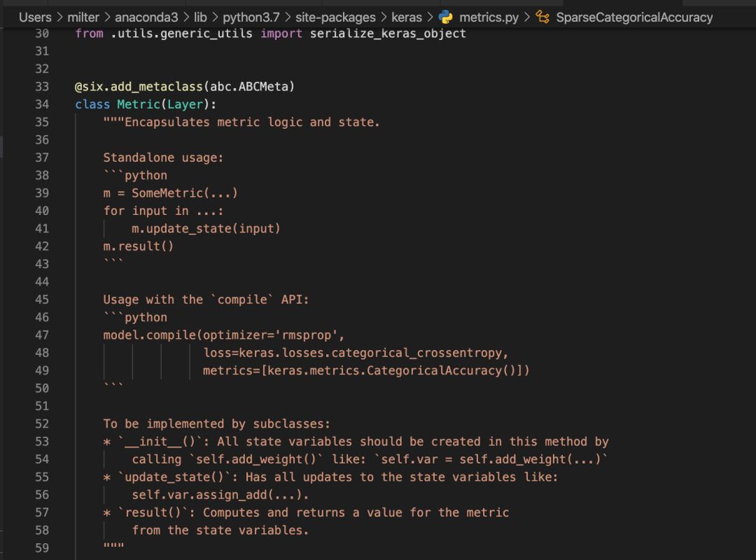Click 'Layer' base class on line 34
The height and width of the screenshot is (560, 756).
coord(185,104)
